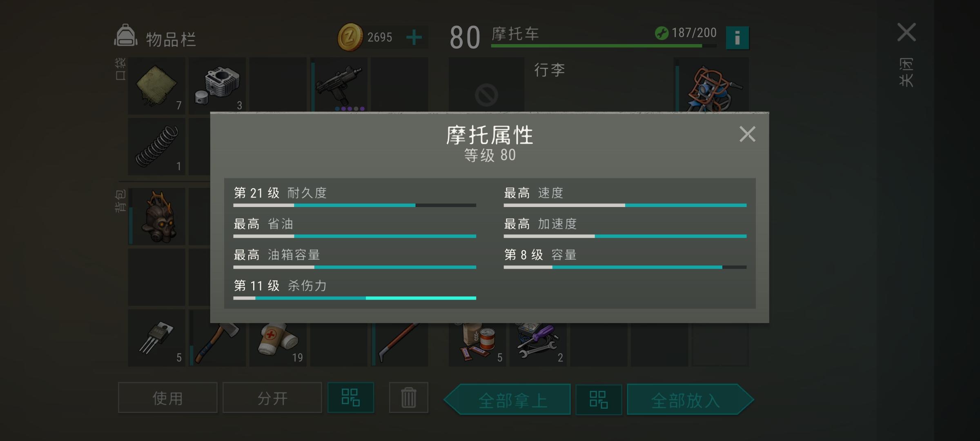Select the Uzi submachine gun item
The width and height of the screenshot is (980, 441).
[x=339, y=84]
